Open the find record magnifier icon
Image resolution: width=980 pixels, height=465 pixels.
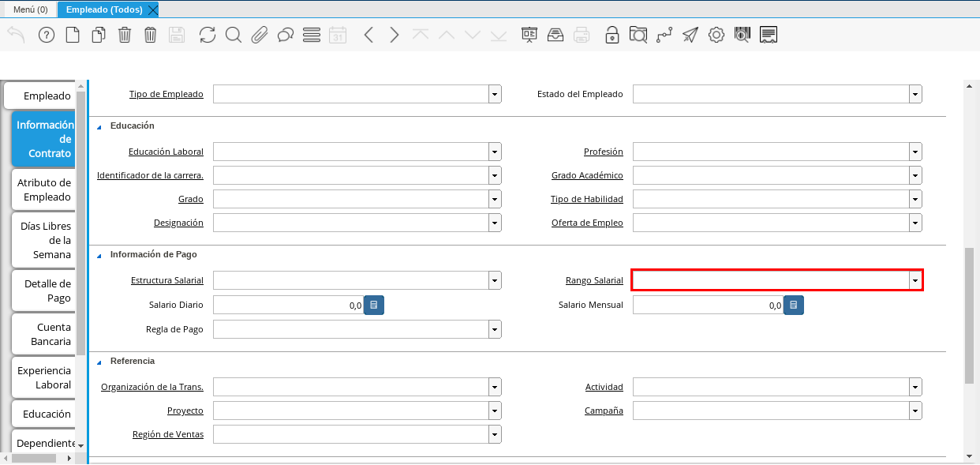(233, 35)
